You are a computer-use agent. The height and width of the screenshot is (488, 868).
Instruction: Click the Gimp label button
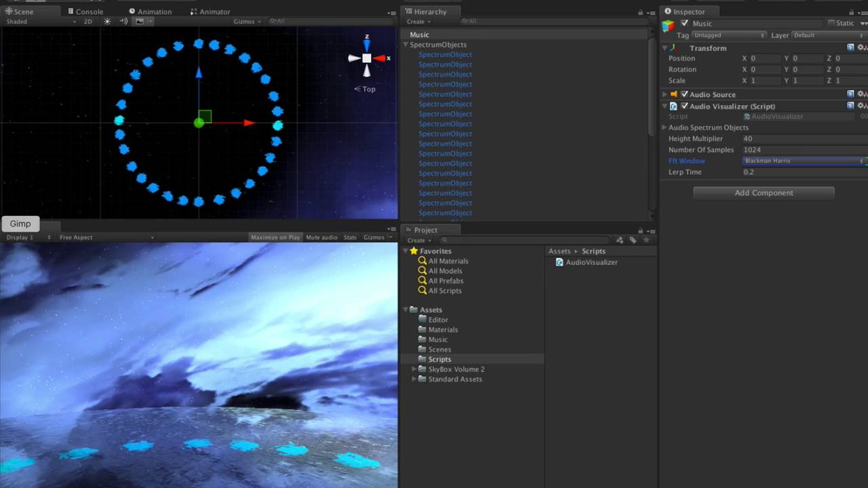click(x=20, y=224)
